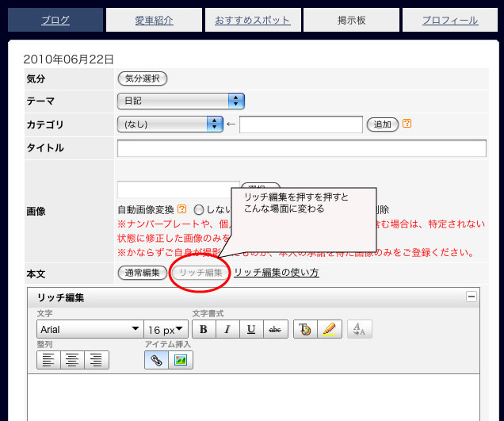Switch to the ブログ tab

[55, 20]
